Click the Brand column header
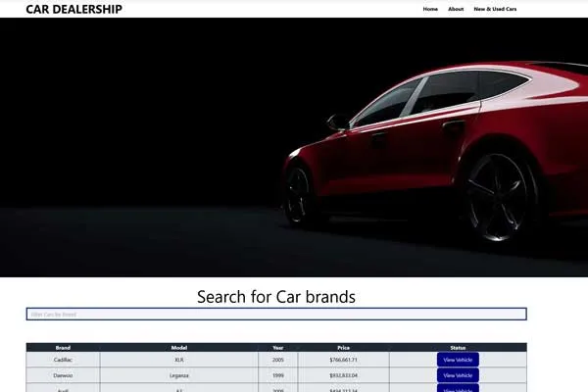The height and width of the screenshot is (392, 588). coord(63,347)
